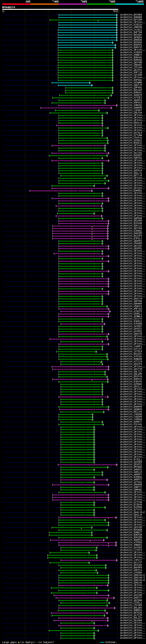
Task: Select hit label UniRef100_A5BW70
Action: point(131,55)
